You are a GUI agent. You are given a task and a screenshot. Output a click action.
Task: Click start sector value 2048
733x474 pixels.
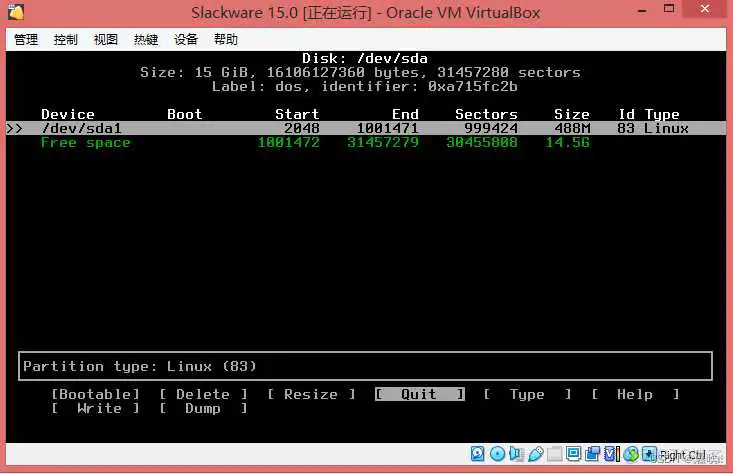tap(302, 128)
